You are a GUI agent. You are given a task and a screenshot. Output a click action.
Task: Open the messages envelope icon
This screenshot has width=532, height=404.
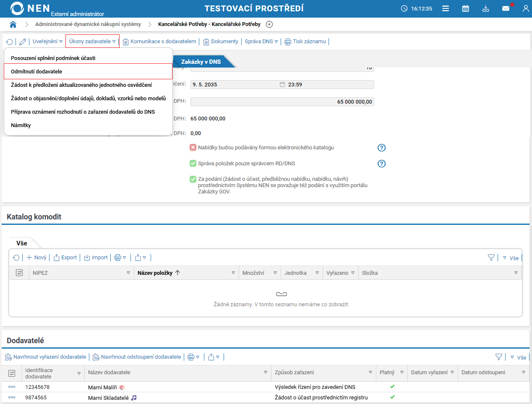pyautogui.click(x=506, y=8)
